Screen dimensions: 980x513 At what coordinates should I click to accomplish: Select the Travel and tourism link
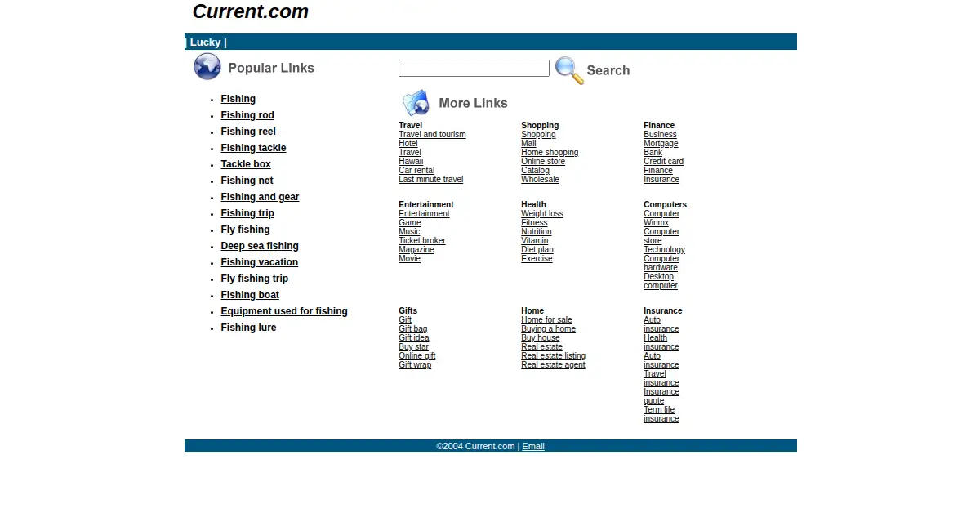pos(432,135)
